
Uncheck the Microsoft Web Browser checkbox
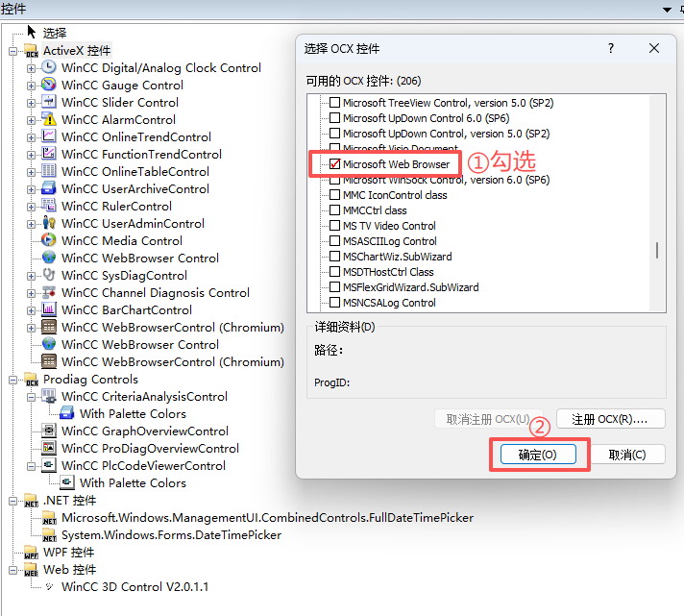pyautogui.click(x=334, y=164)
